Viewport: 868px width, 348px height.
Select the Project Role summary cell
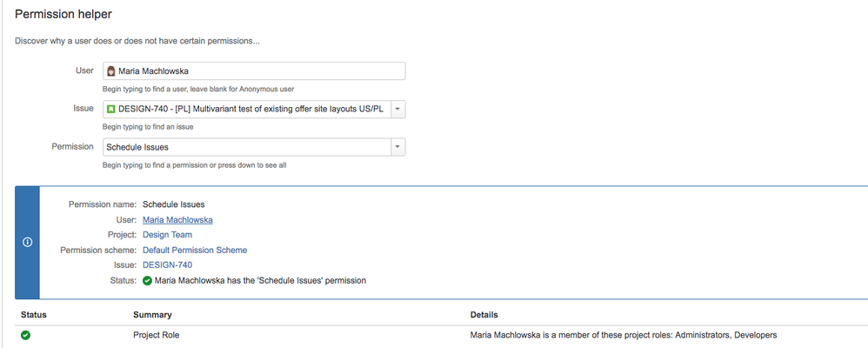(x=156, y=335)
